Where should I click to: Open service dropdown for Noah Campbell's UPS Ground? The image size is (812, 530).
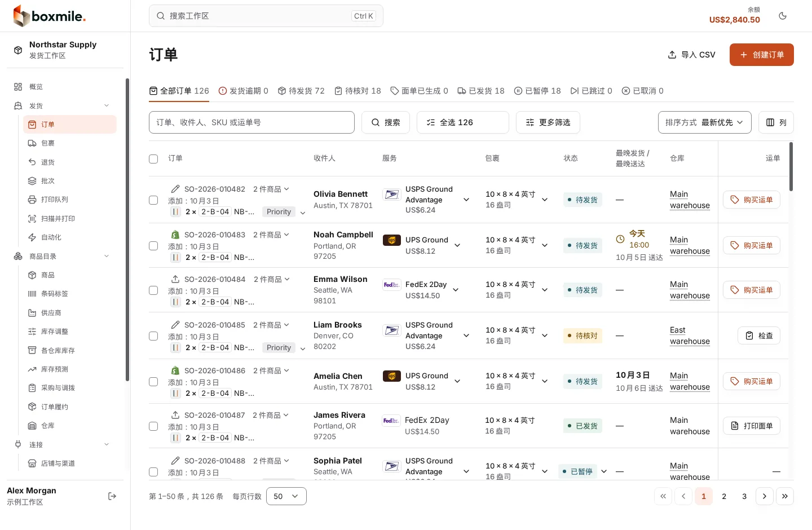point(457,245)
